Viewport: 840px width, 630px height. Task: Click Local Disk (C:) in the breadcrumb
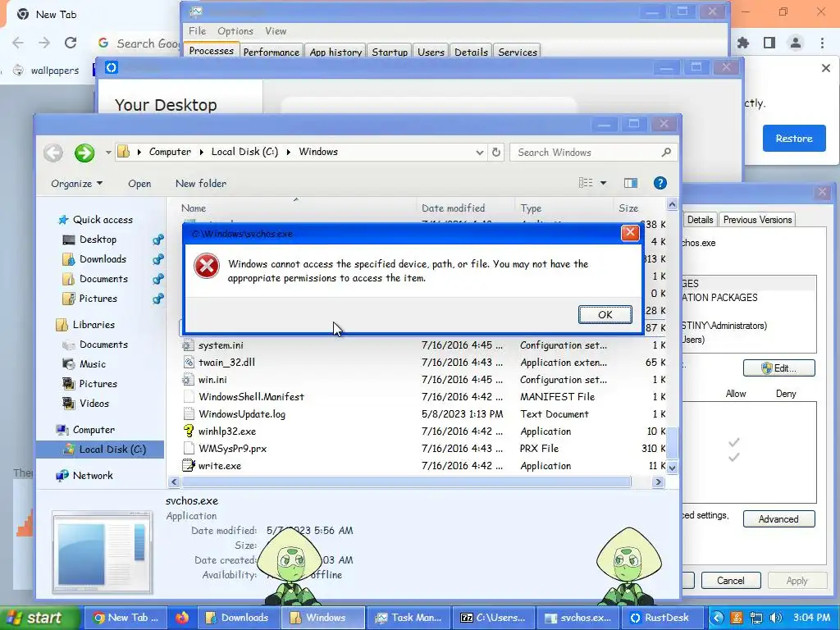point(244,152)
